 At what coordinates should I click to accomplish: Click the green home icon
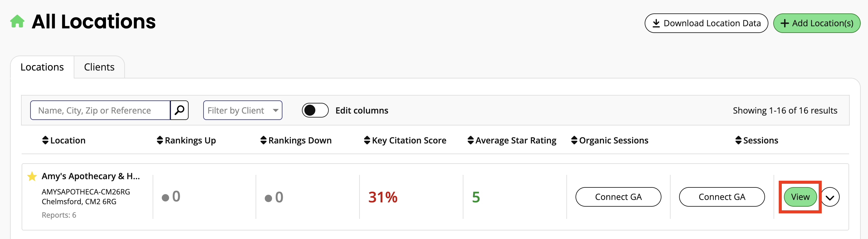[x=17, y=22]
